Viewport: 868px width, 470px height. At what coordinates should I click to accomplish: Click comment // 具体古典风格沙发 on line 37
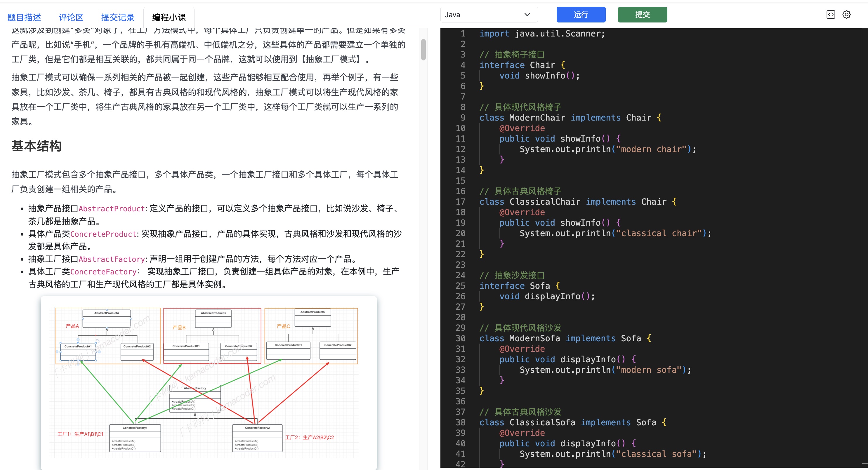point(521,412)
